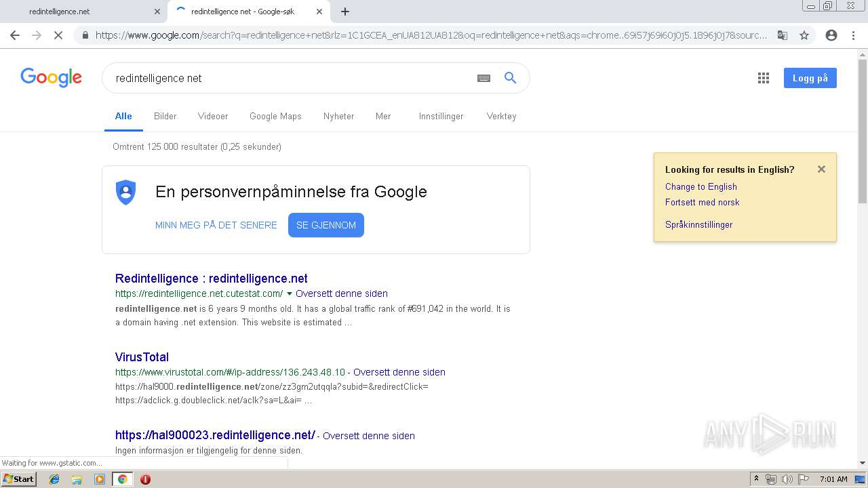The height and width of the screenshot is (488, 868).
Task: Click the Logg på button
Action: click(810, 78)
